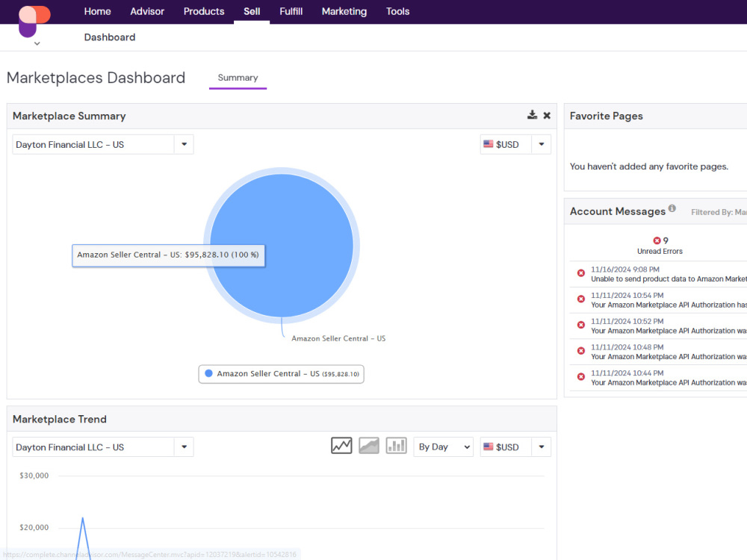747x560 pixels.
Task: Click the Amazon Seller Central pie label
Action: coord(338,338)
